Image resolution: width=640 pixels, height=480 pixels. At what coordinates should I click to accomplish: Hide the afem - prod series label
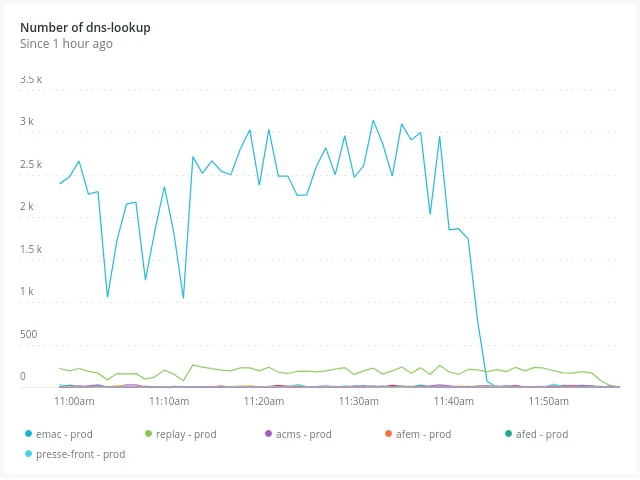coord(425,434)
